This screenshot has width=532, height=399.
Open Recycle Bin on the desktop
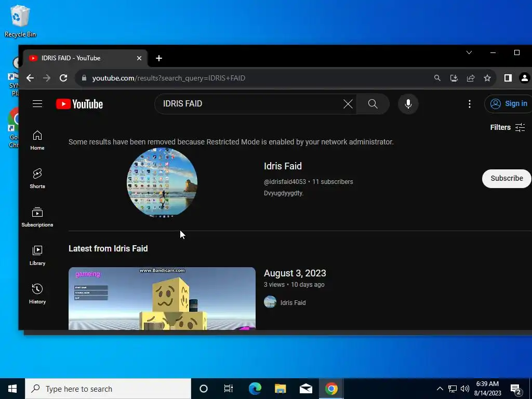(x=20, y=21)
